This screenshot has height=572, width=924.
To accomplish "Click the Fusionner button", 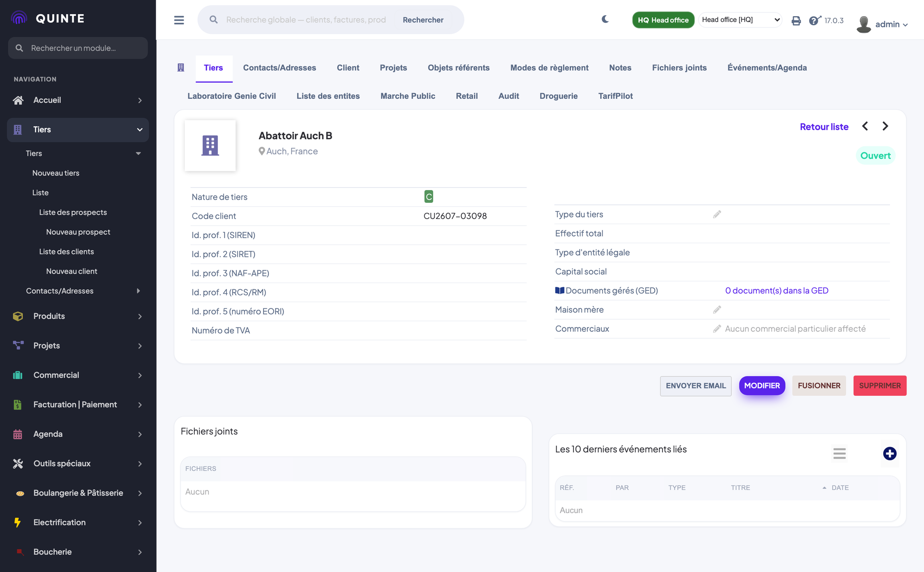I will click(819, 385).
